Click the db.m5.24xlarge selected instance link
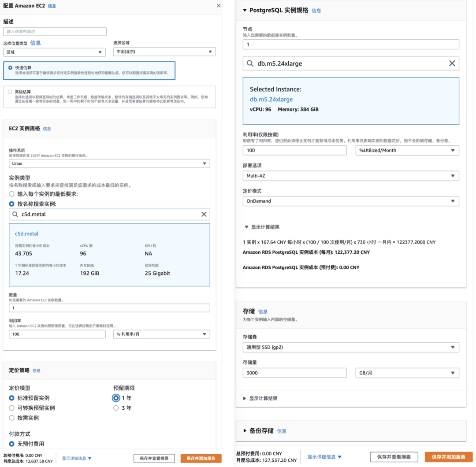This screenshot has height=467, width=476. 271,99
